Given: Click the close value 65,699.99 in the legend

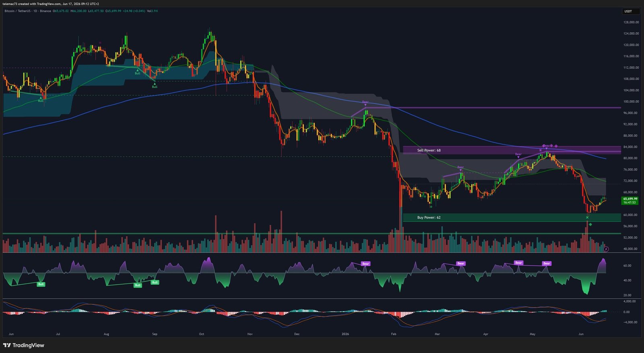Looking at the screenshot, I should [x=114, y=11].
